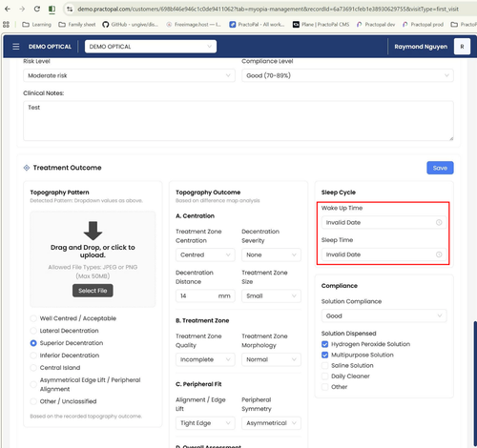Click the upload down-arrow icon
The height and width of the screenshot is (448, 477).
[93, 231]
